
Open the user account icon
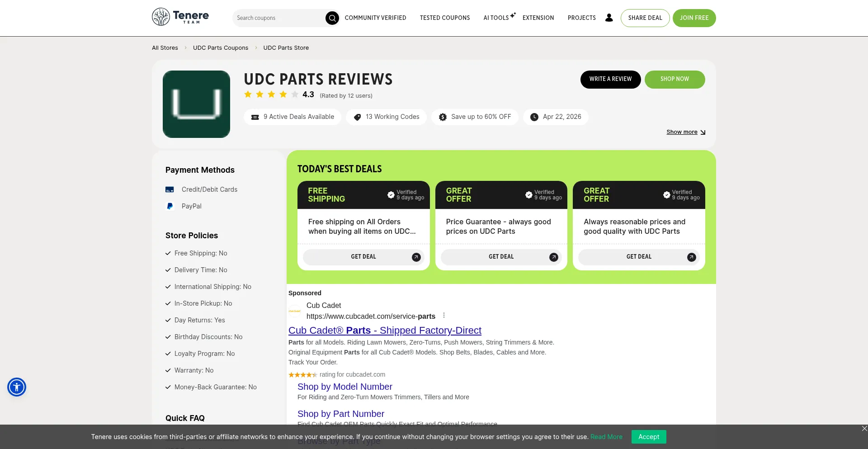click(609, 18)
